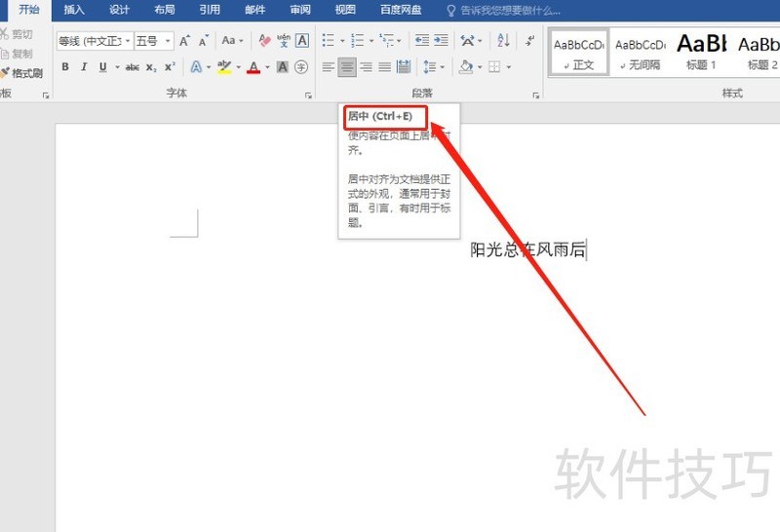
Task: Expand the underline style dropdown arrow
Action: click(117, 66)
